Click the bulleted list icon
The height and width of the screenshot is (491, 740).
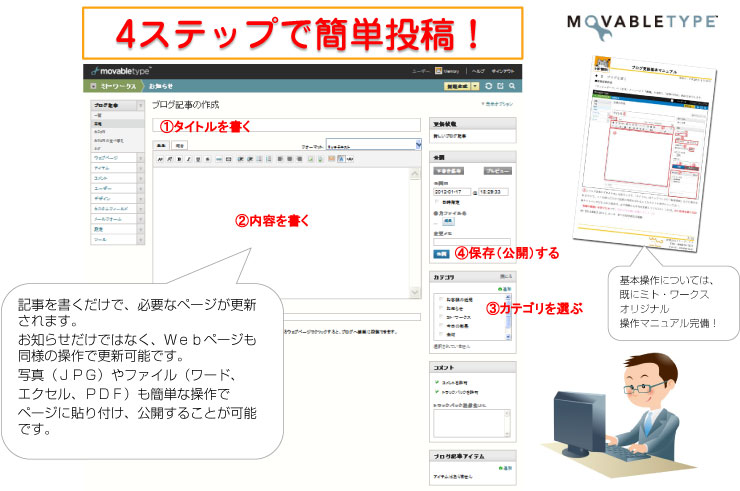click(260, 159)
